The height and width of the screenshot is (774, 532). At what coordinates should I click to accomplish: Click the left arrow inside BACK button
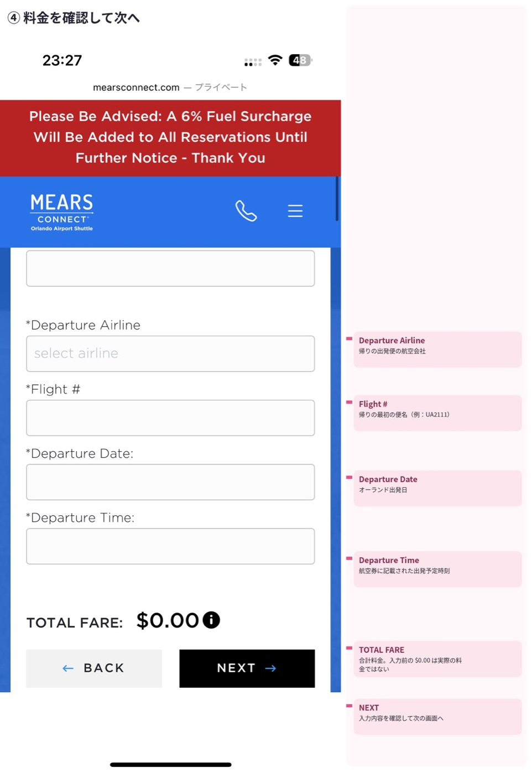68,668
